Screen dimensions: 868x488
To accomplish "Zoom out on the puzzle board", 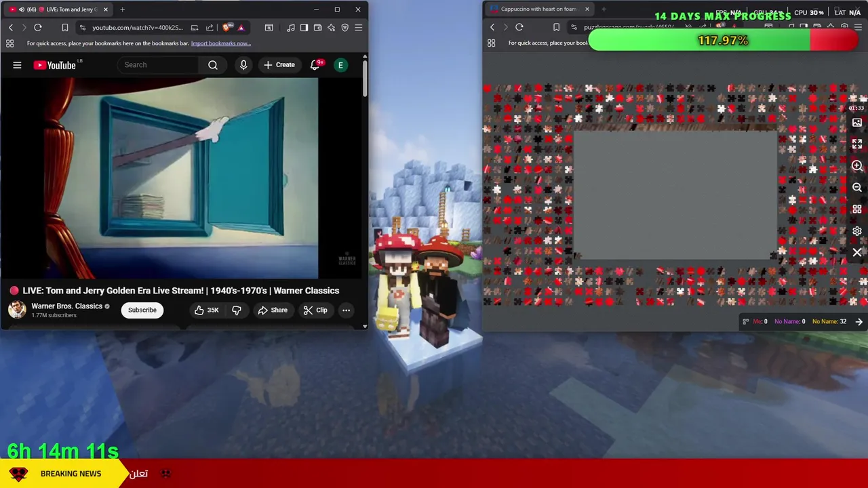I will coord(857,188).
